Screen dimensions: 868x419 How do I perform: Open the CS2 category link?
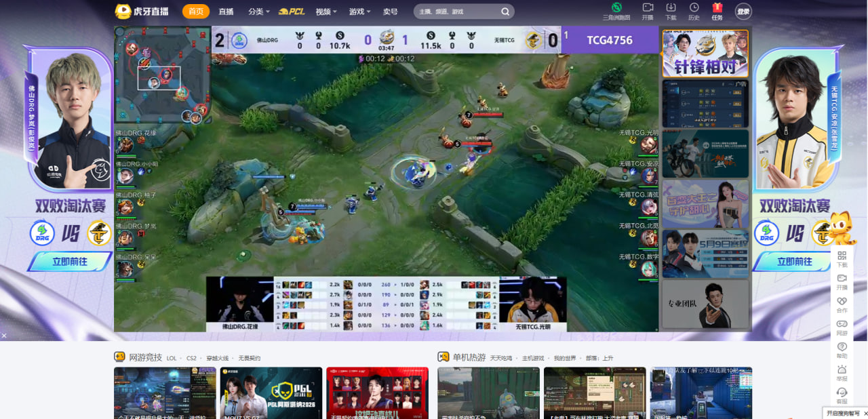click(x=191, y=358)
